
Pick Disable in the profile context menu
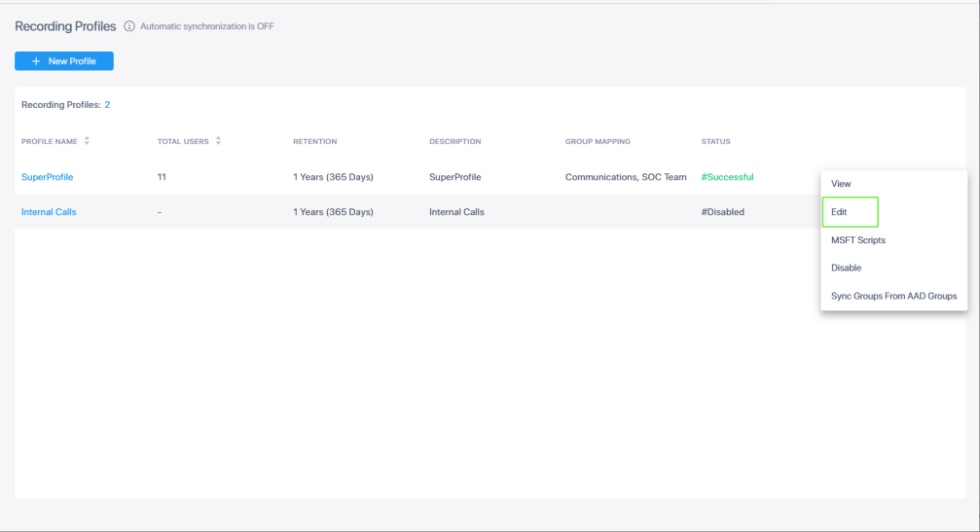coord(846,267)
